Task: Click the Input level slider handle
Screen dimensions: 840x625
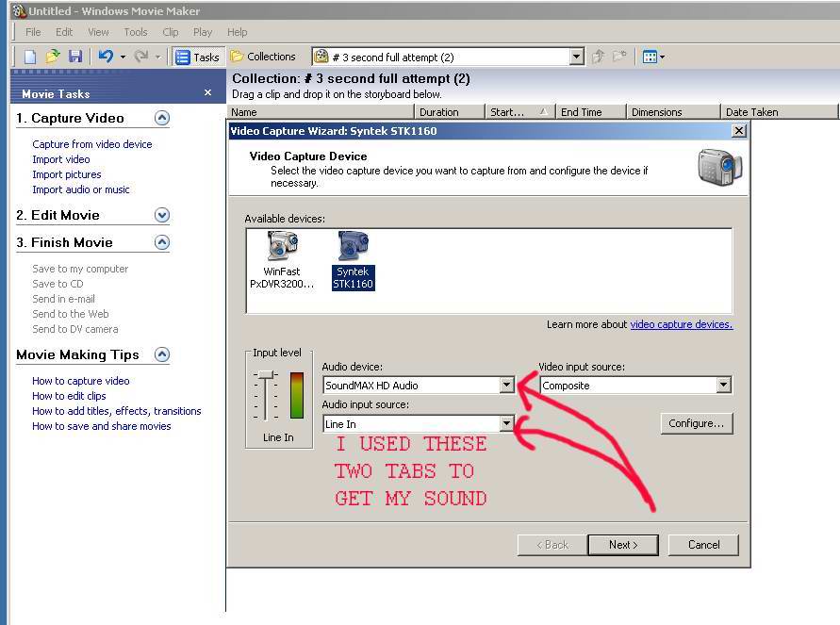Action: [x=265, y=375]
